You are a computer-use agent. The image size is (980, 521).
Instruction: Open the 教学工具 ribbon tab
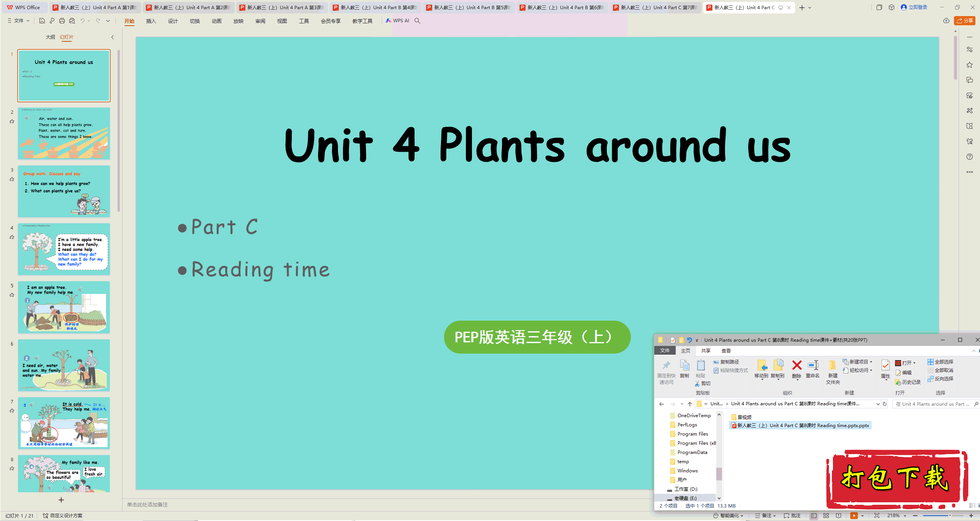coord(363,21)
